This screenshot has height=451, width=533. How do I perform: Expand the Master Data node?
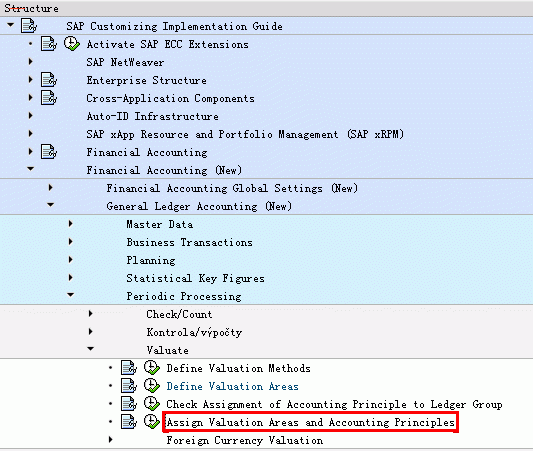[x=71, y=224]
